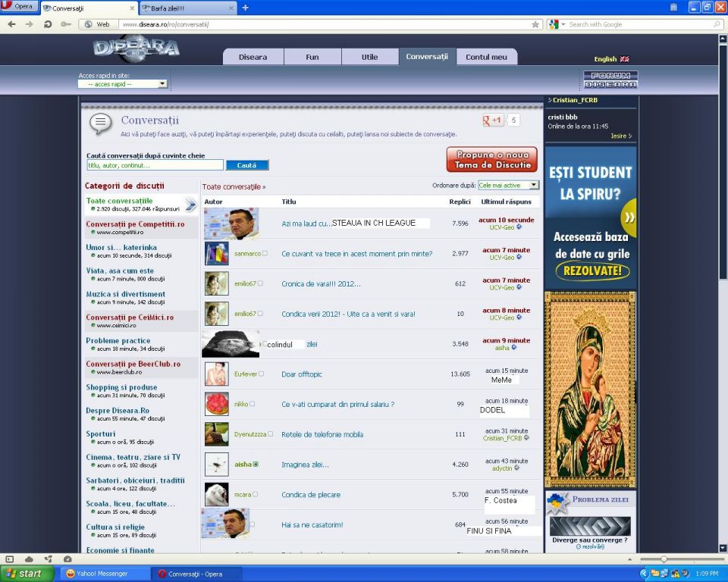Click the Iesire logout link

[x=621, y=136]
